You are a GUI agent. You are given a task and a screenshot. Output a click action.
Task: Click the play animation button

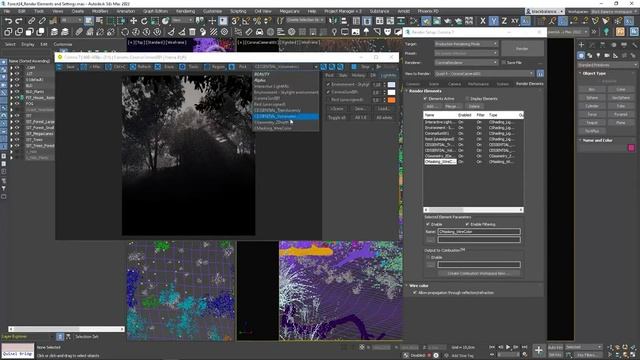[x=508, y=347]
